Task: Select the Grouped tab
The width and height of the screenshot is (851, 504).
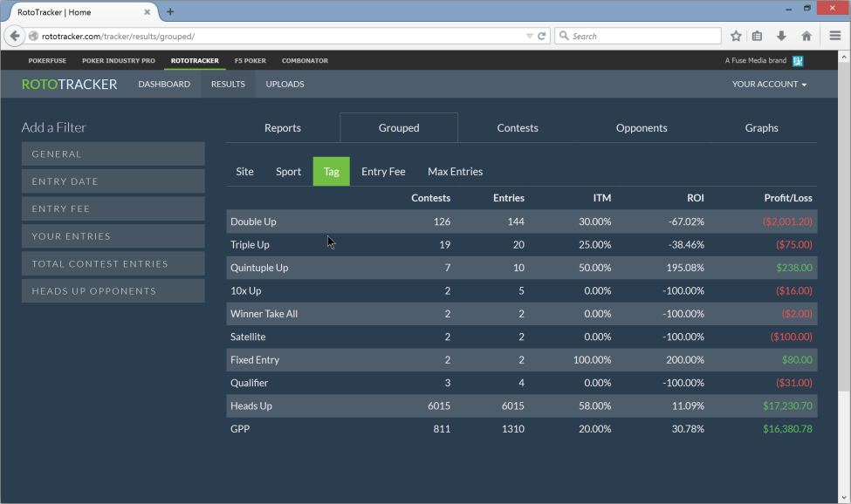Action: [399, 128]
